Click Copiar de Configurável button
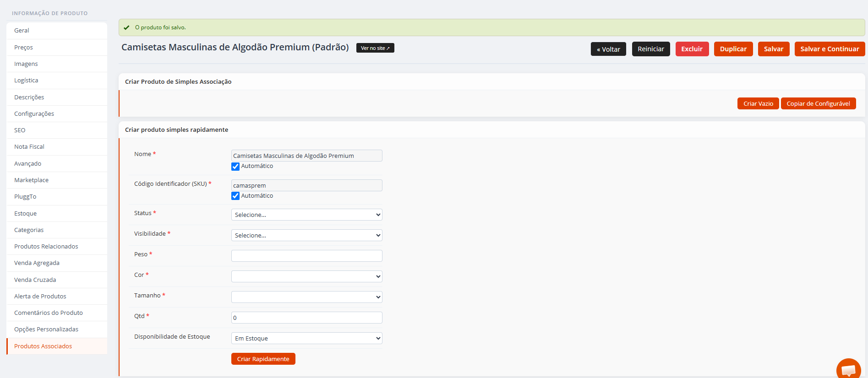The image size is (868, 378). (819, 103)
